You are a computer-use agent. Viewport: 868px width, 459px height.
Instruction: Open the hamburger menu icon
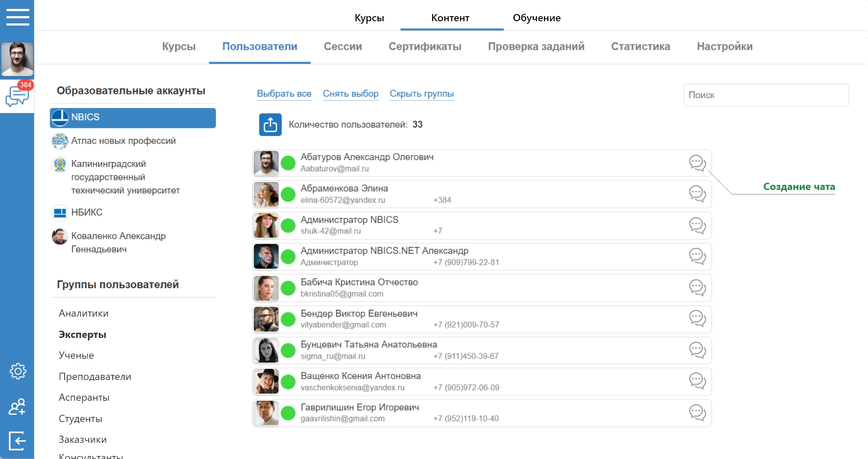tap(17, 17)
